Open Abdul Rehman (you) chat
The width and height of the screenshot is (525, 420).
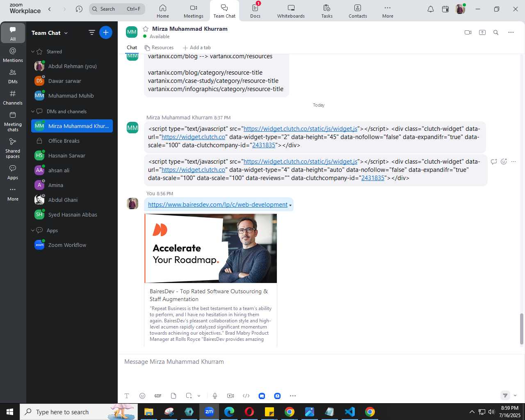72,66
